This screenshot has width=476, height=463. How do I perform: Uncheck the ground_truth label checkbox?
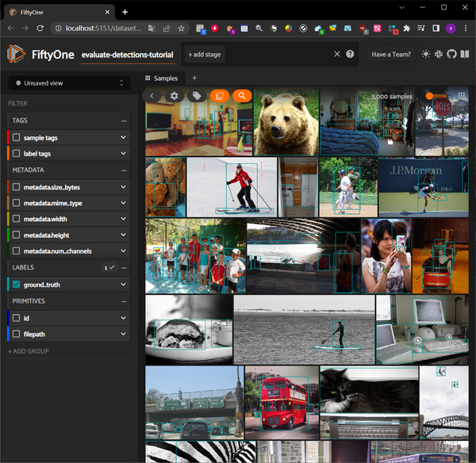click(16, 284)
